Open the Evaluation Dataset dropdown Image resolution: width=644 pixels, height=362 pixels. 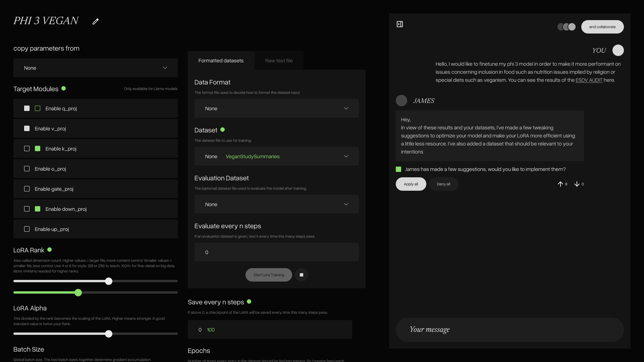tap(276, 204)
